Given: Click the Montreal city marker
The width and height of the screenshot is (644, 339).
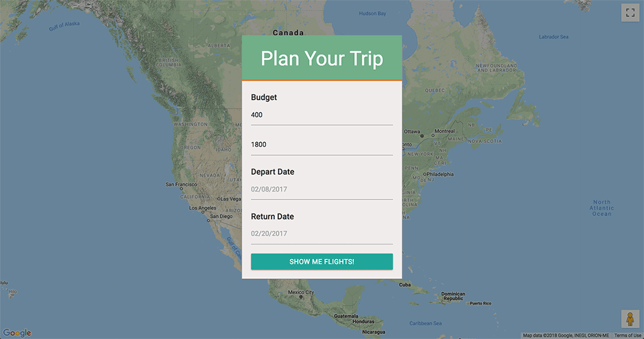Looking at the screenshot, I should pos(433,135).
